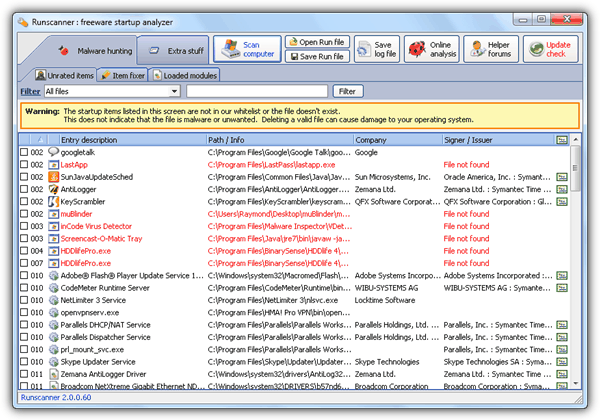Check the inCode Virus Detector checkbox
This screenshot has height=420, width=600.
tap(24, 226)
